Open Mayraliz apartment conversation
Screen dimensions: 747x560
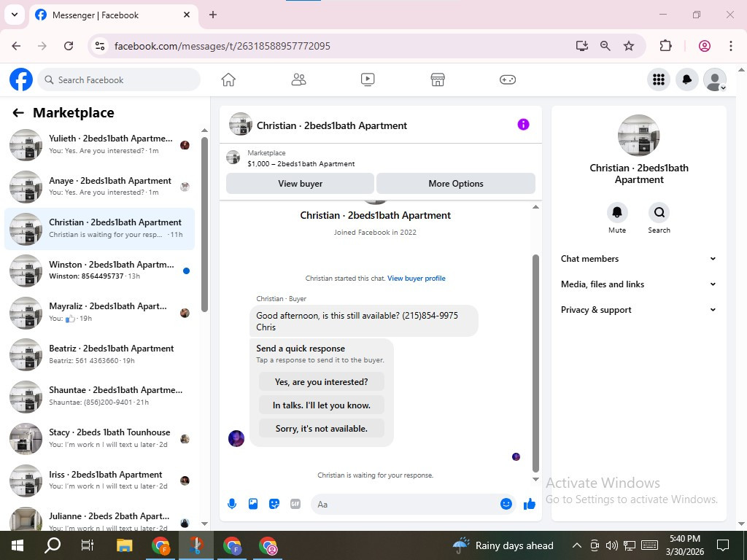pyautogui.click(x=99, y=312)
